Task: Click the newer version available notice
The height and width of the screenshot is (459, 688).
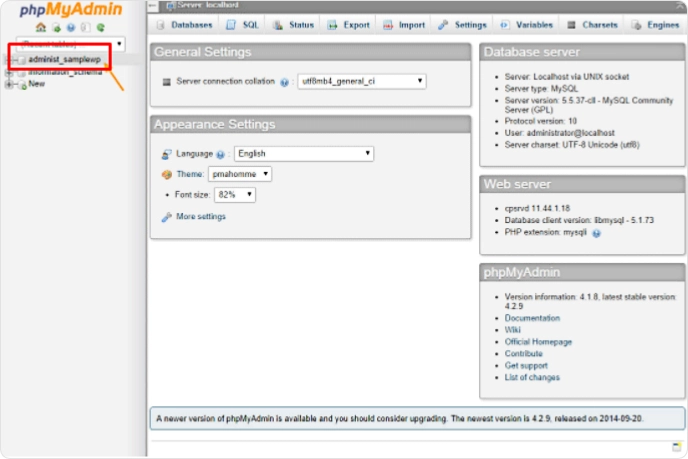Action: coord(417,418)
